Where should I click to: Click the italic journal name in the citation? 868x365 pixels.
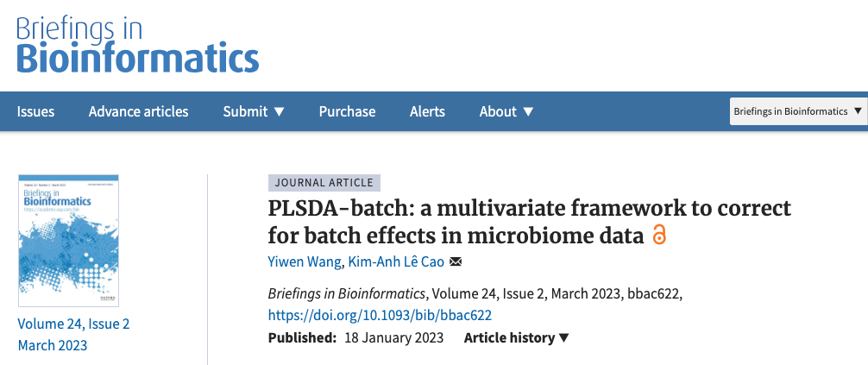click(x=347, y=293)
